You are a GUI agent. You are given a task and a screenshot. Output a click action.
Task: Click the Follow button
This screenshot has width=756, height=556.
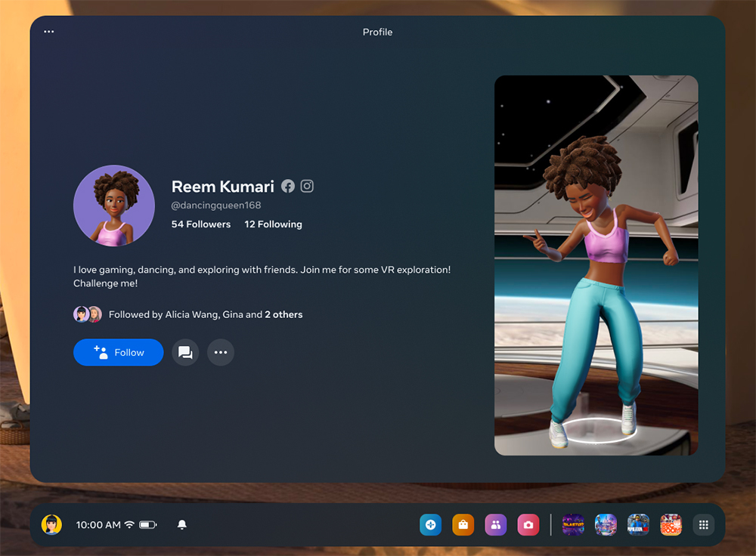(118, 352)
